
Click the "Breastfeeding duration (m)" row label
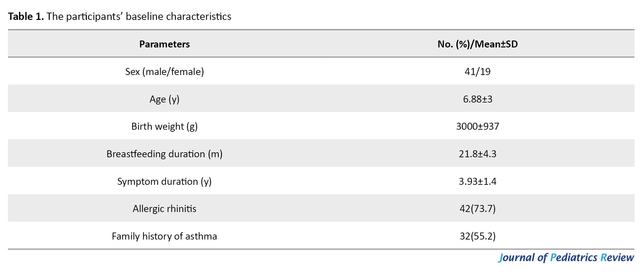(164, 154)
